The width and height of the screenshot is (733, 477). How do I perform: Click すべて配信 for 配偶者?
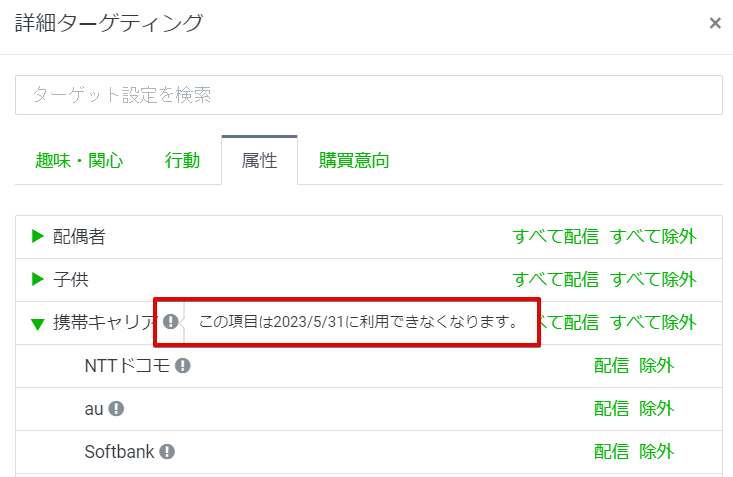pyautogui.click(x=555, y=237)
